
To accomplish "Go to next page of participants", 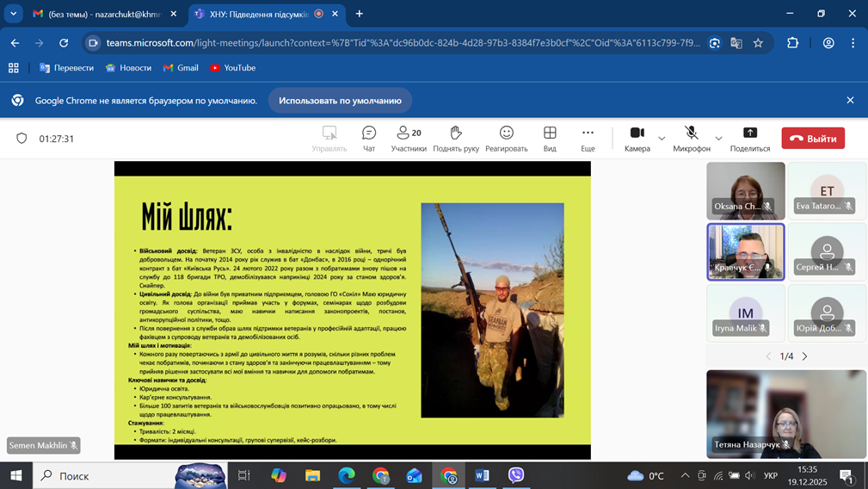I will pos(805,356).
